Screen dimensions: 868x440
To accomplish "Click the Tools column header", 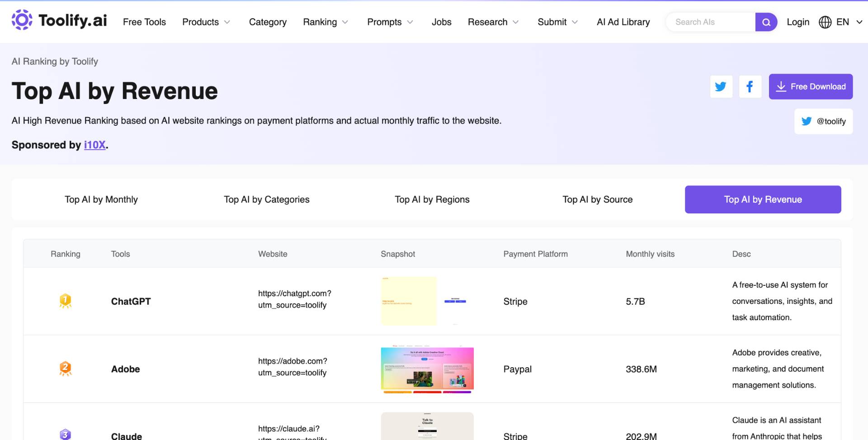I will pos(121,254).
